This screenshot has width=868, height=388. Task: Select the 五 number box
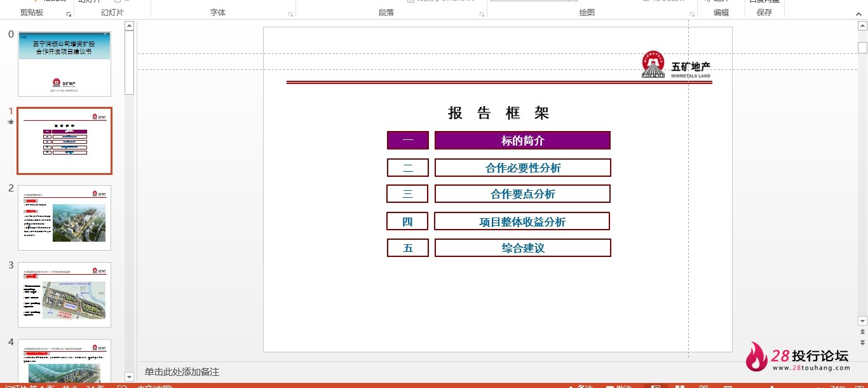408,248
